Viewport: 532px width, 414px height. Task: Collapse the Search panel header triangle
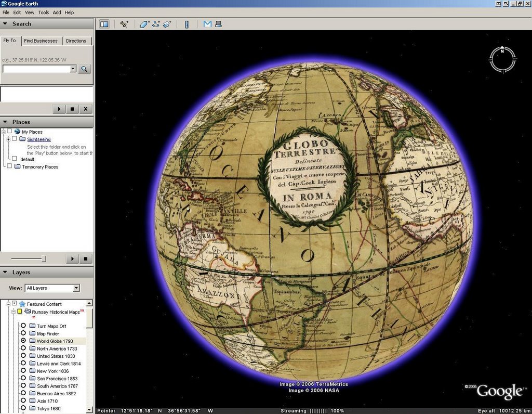(x=5, y=24)
